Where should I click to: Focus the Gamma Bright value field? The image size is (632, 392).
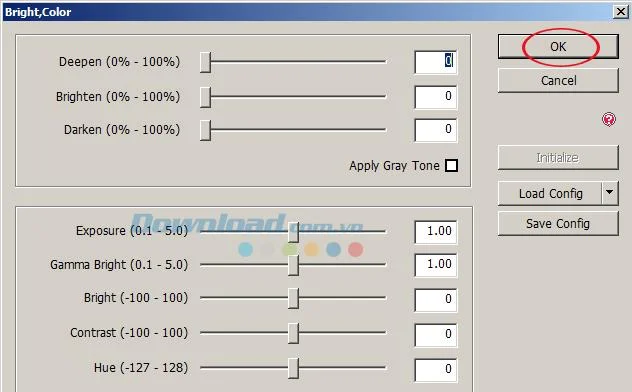436,265
